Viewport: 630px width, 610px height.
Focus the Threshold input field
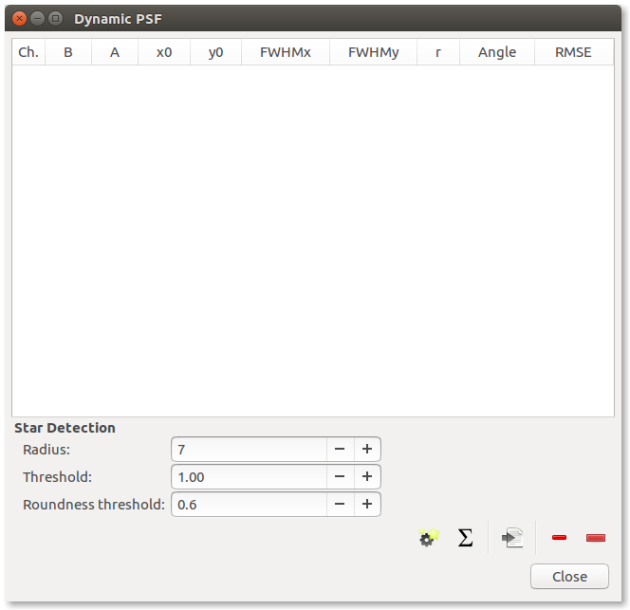(248, 477)
